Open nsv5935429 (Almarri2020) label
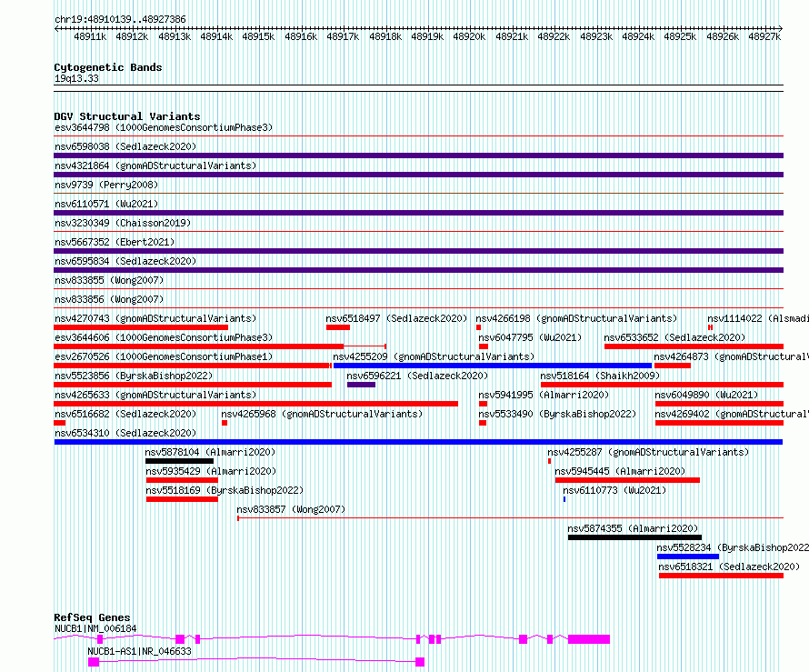 coord(211,471)
